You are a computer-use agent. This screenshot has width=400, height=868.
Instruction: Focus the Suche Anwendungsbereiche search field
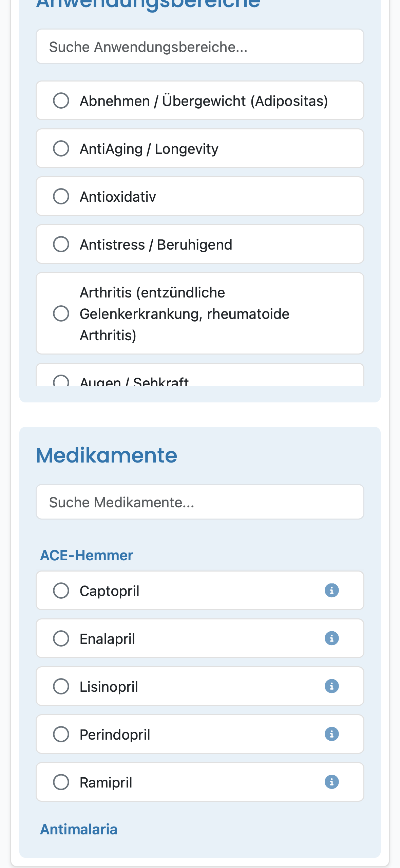(x=200, y=47)
